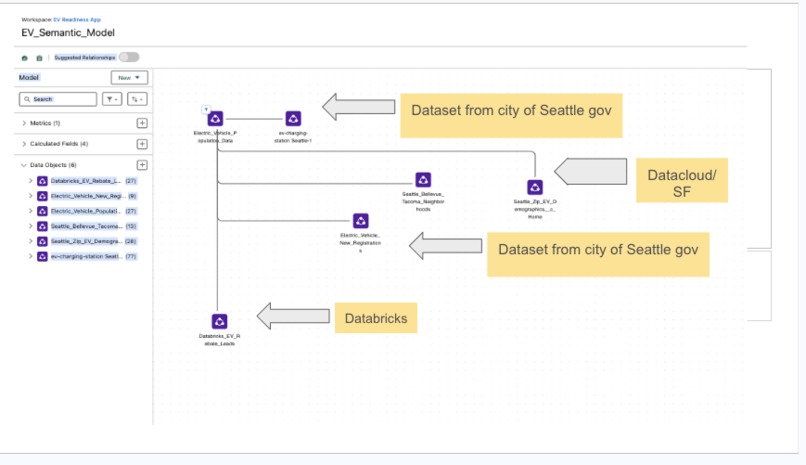Image resolution: width=806 pixels, height=465 pixels.
Task: Select Electric_Vehicle_New_Registrations node on canvas
Action: tap(360, 221)
